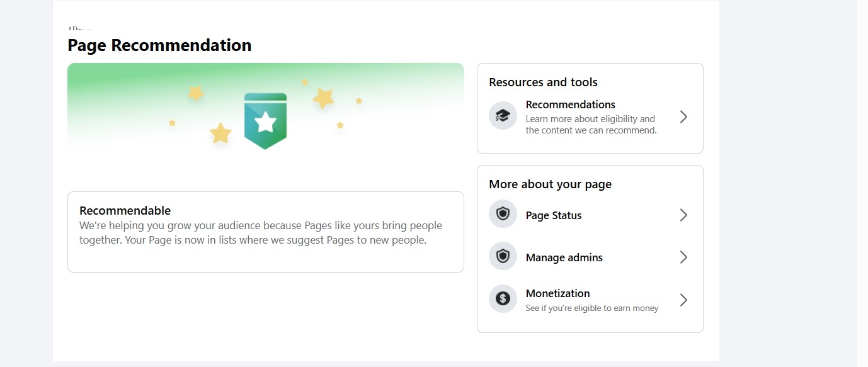This screenshot has width=868, height=367.
Task: Click "See if you're eligible to earn money" text
Action: click(591, 308)
